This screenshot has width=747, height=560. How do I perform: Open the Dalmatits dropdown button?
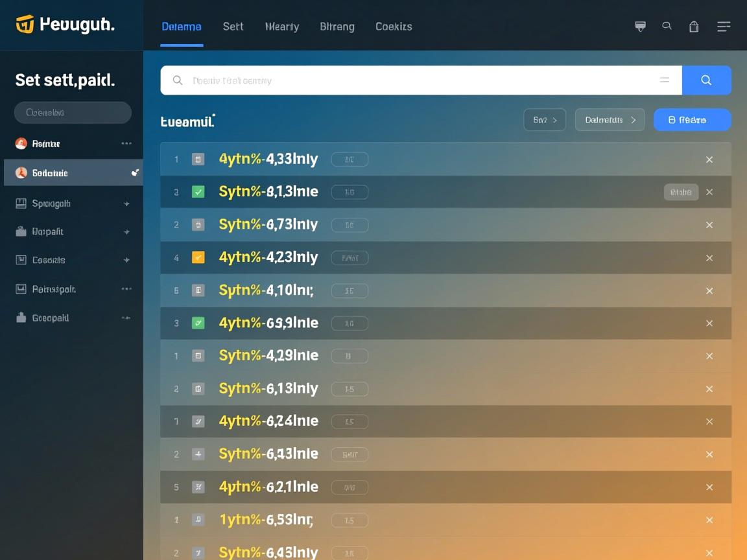click(610, 120)
